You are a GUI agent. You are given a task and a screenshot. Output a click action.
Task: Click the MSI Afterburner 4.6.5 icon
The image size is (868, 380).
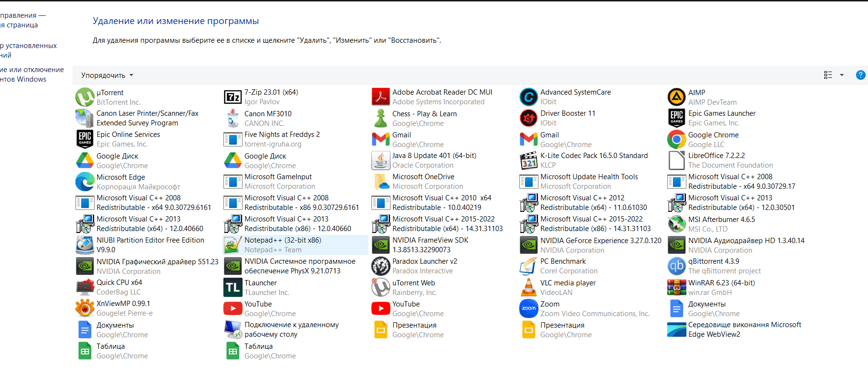point(677,224)
